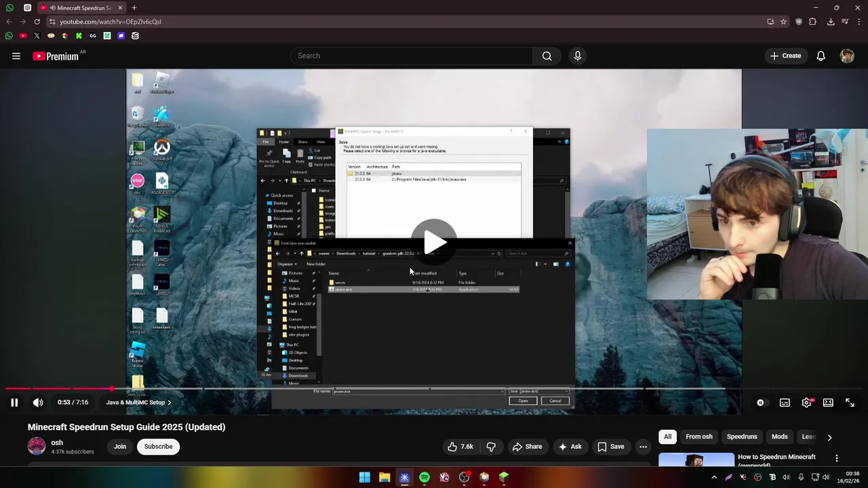The image size is (868, 488).
Task: Show more filter chips with the right arrow
Action: 829,438
